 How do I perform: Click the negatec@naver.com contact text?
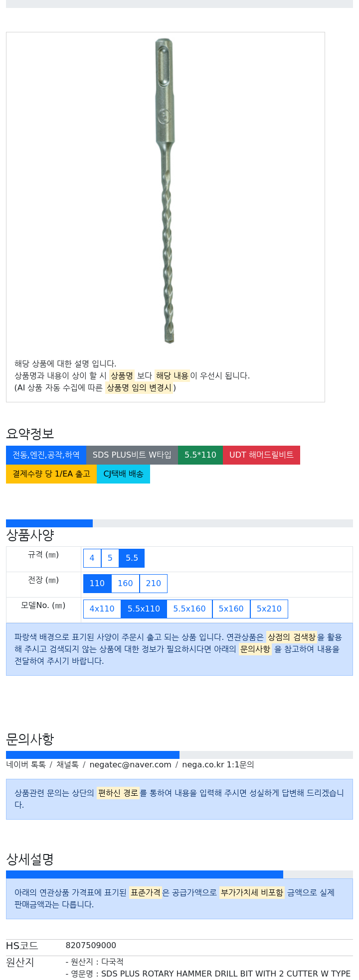pos(130,765)
